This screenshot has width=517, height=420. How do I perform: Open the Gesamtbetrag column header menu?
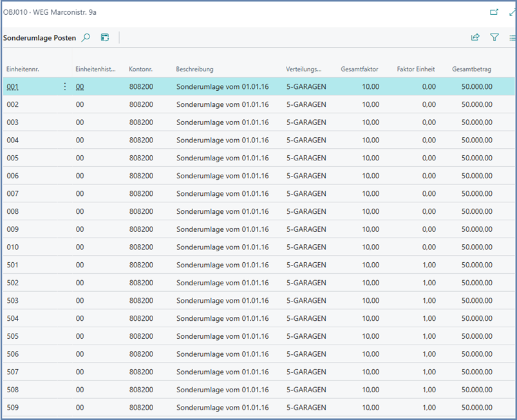(x=471, y=69)
